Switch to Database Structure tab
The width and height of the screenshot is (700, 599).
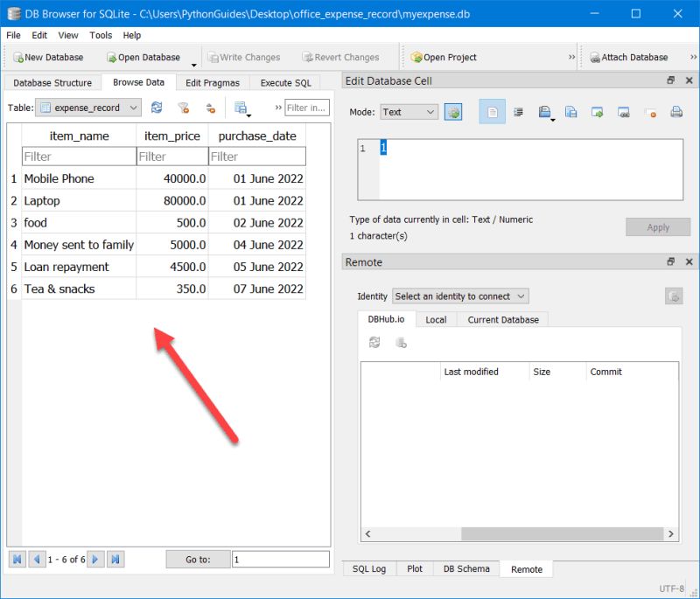tap(52, 83)
